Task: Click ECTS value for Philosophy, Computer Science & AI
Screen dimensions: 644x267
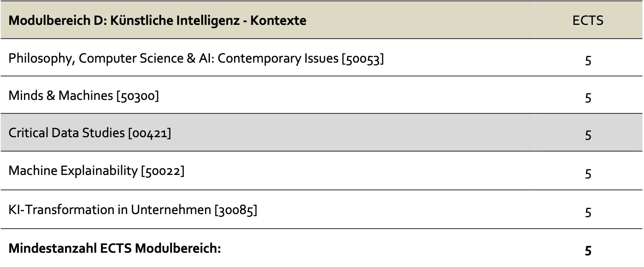Action: (588, 60)
